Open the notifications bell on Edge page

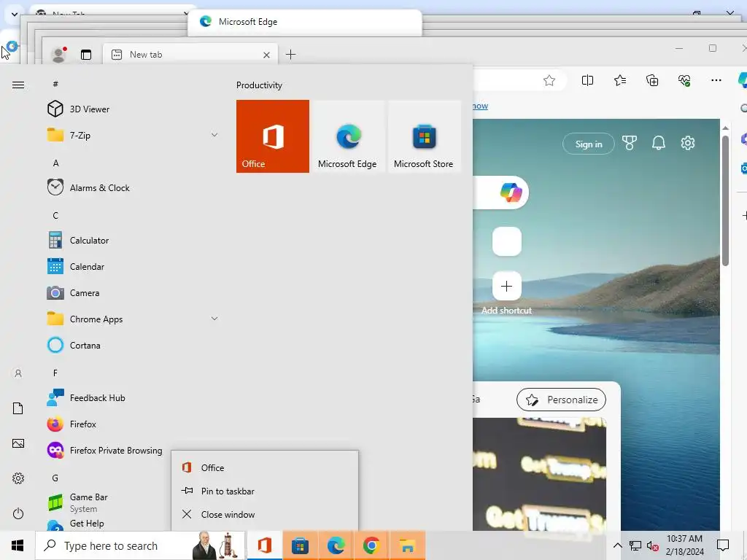(x=659, y=143)
